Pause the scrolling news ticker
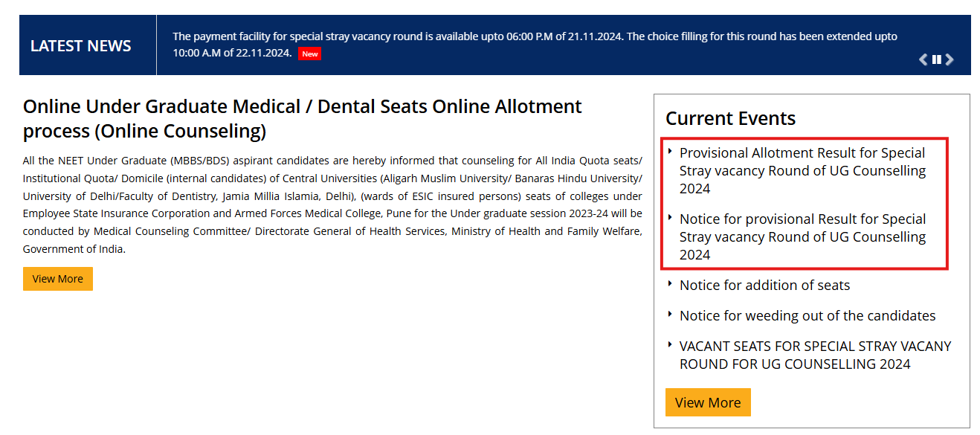This screenshot has height=435, width=980. click(x=936, y=59)
